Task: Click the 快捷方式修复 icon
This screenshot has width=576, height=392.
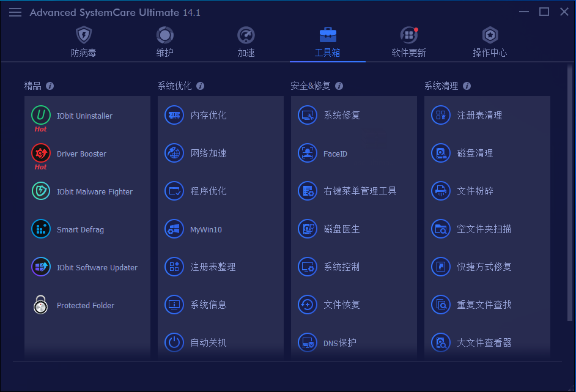Action: tap(441, 267)
